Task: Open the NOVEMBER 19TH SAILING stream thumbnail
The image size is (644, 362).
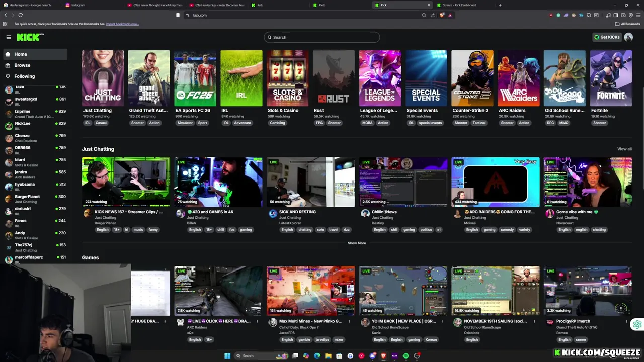Action: 496,291
